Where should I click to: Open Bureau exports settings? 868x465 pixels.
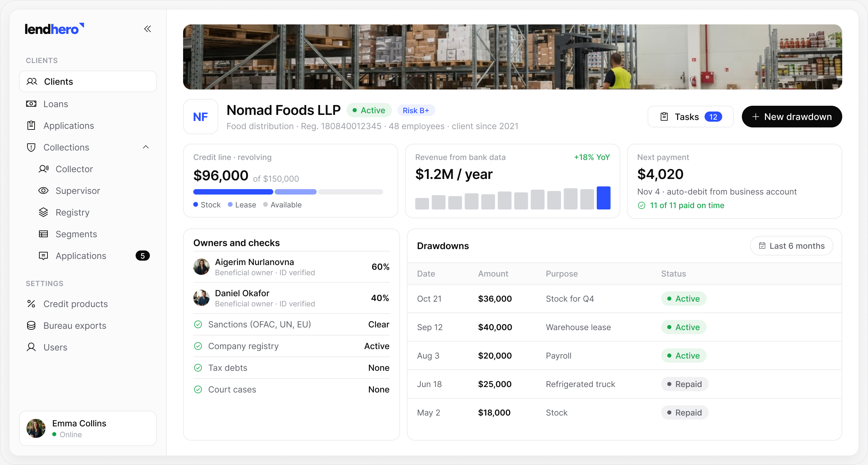click(88, 325)
